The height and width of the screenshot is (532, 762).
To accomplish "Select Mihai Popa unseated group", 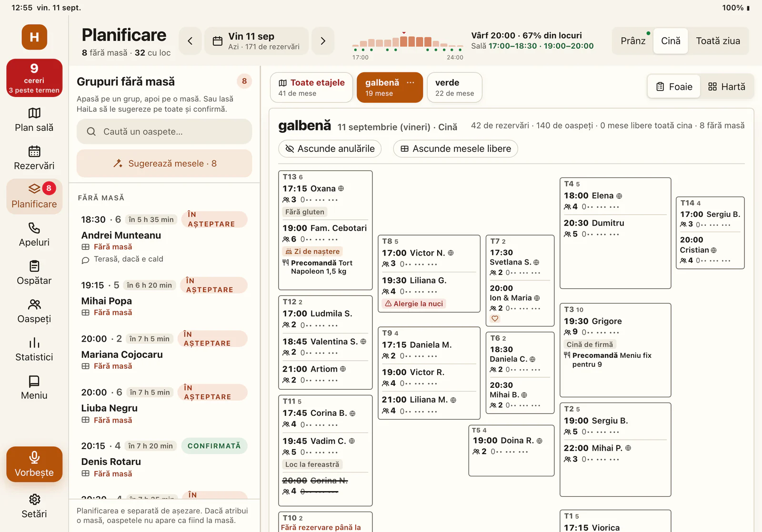I will (x=164, y=297).
